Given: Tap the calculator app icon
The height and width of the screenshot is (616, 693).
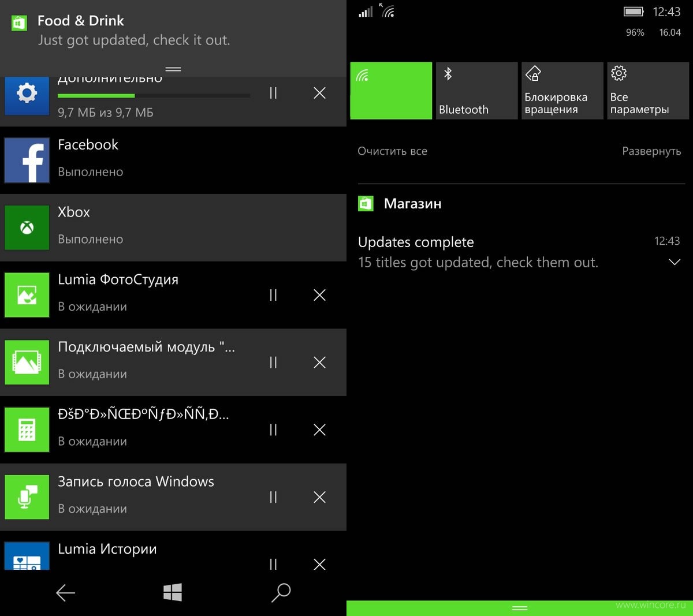Looking at the screenshot, I should click(x=27, y=430).
